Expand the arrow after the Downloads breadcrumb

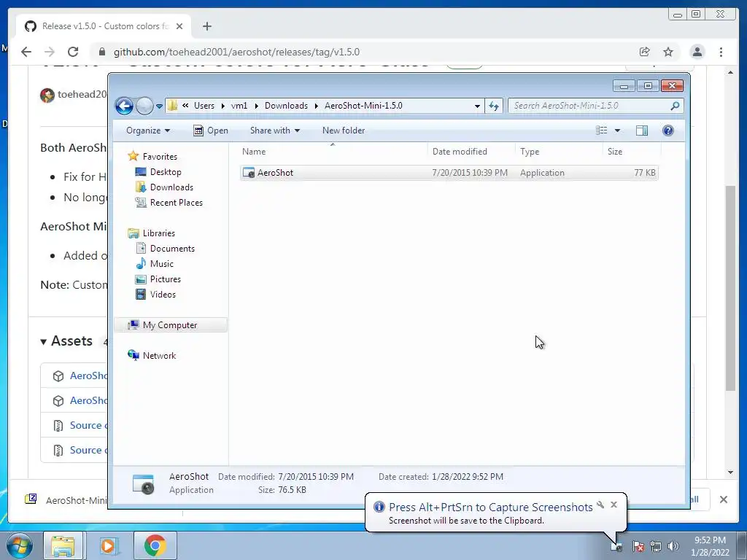316,106
